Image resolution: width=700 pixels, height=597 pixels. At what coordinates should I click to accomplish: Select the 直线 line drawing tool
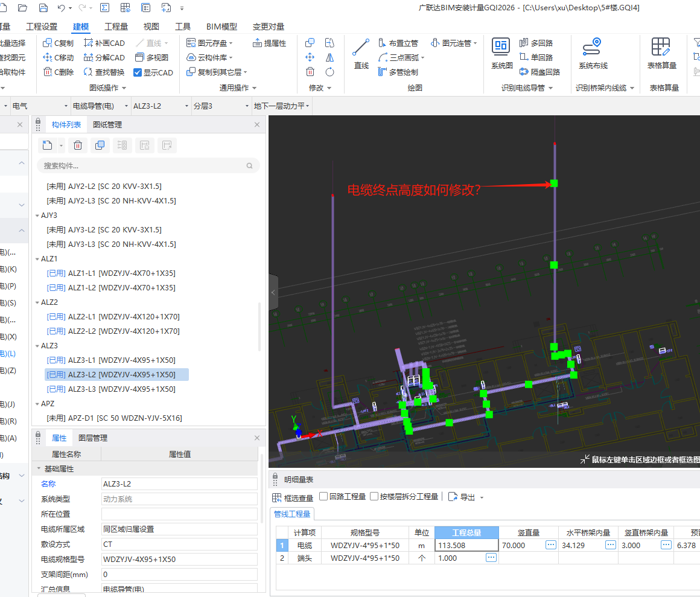[x=361, y=54]
